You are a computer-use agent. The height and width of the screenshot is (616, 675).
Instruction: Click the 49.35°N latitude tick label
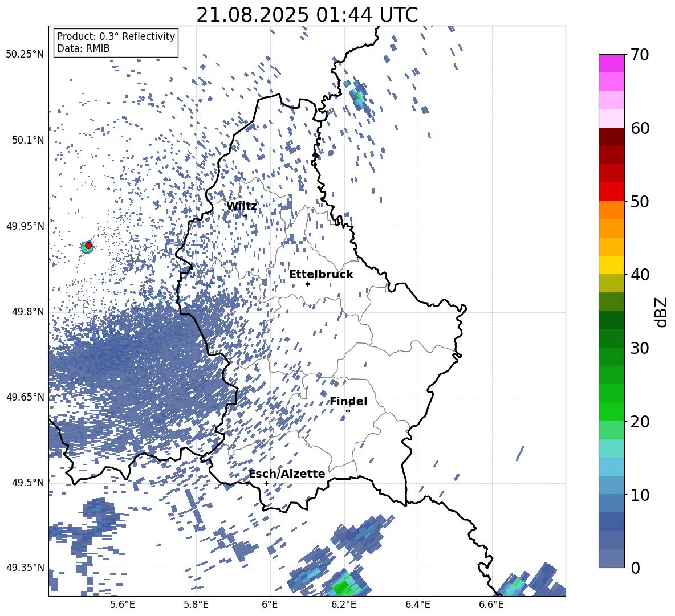point(25,568)
